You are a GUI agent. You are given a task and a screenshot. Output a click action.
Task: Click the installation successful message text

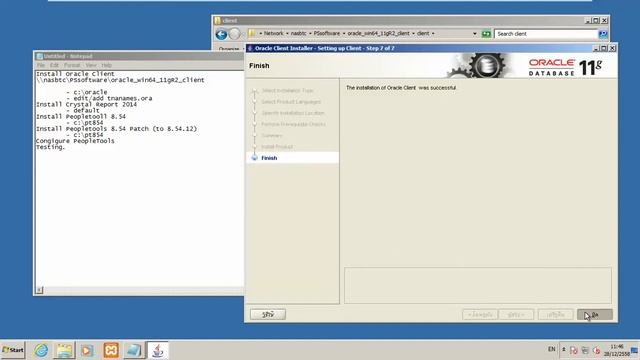(x=401, y=88)
